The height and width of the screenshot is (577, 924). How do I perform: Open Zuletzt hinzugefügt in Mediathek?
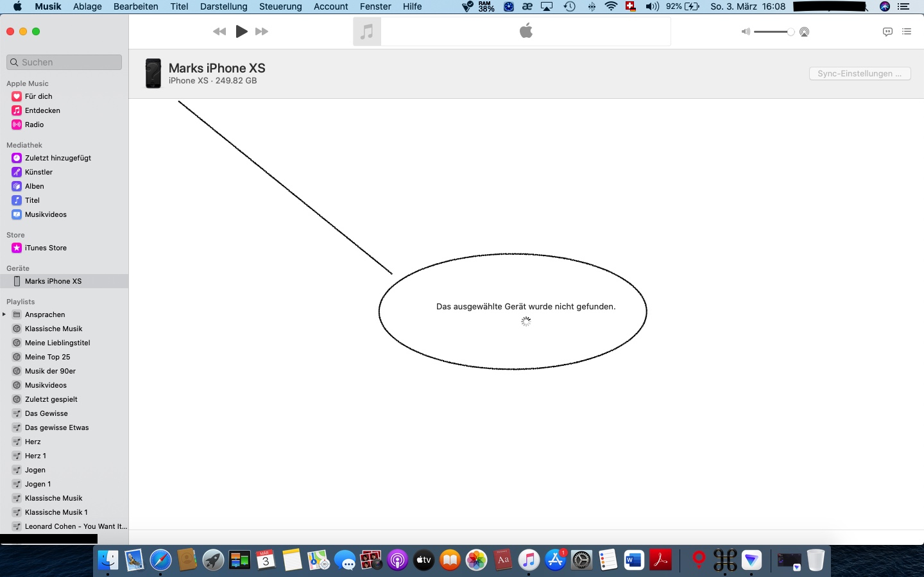click(x=58, y=158)
